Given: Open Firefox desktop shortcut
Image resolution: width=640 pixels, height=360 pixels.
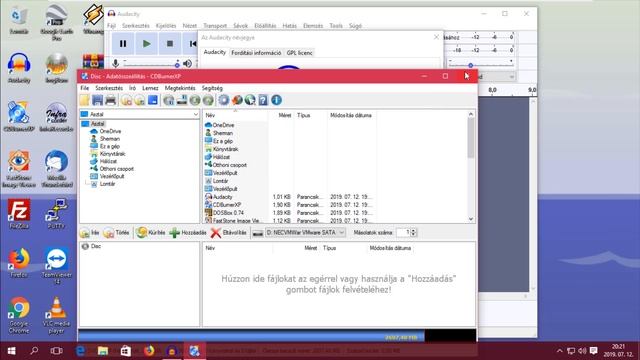Looking at the screenshot, I should (x=19, y=262).
